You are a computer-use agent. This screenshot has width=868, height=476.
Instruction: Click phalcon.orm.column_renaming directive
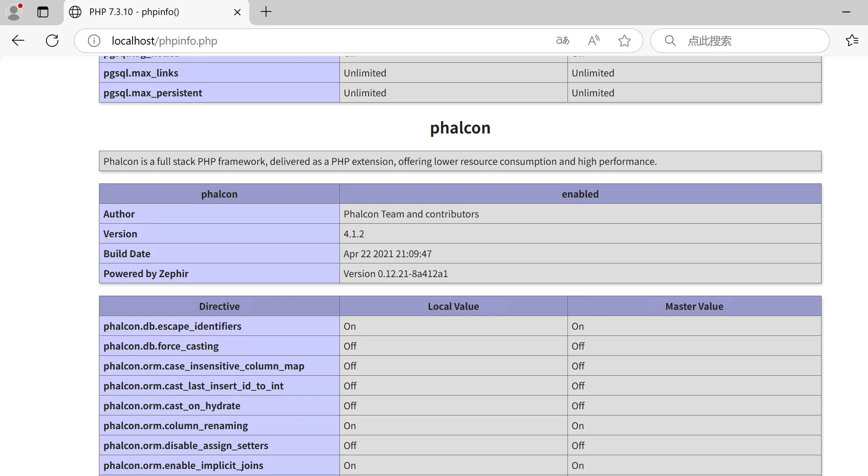tap(175, 426)
